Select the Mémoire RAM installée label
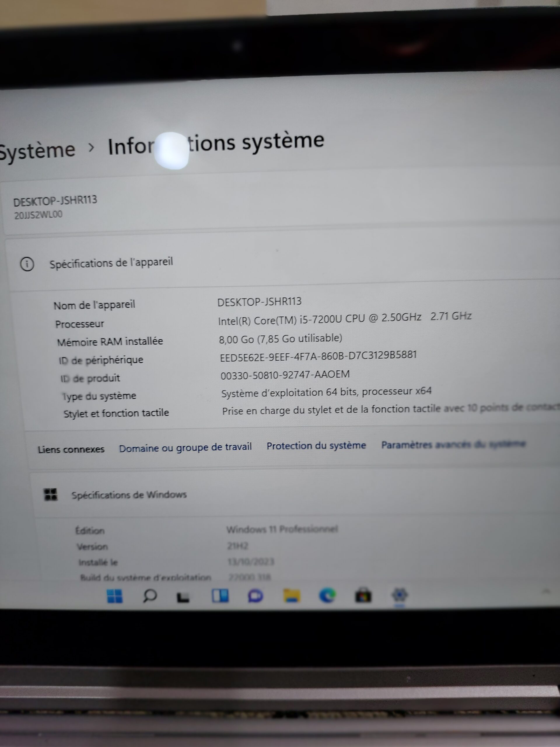The image size is (560, 747). click(110, 342)
